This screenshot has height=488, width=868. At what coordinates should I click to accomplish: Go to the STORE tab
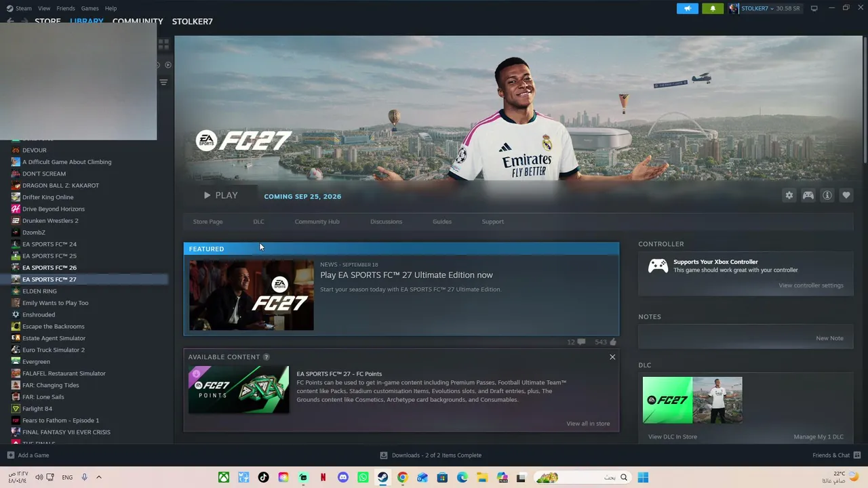[47, 21]
